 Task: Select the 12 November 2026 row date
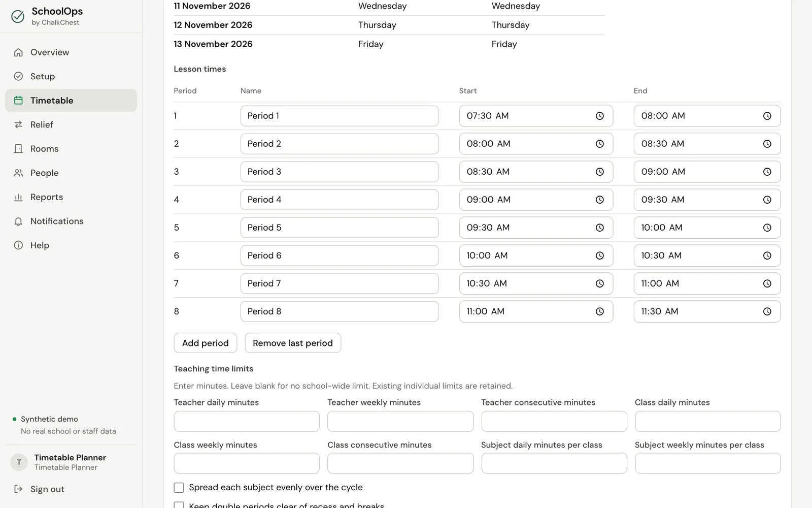point(213,25)
